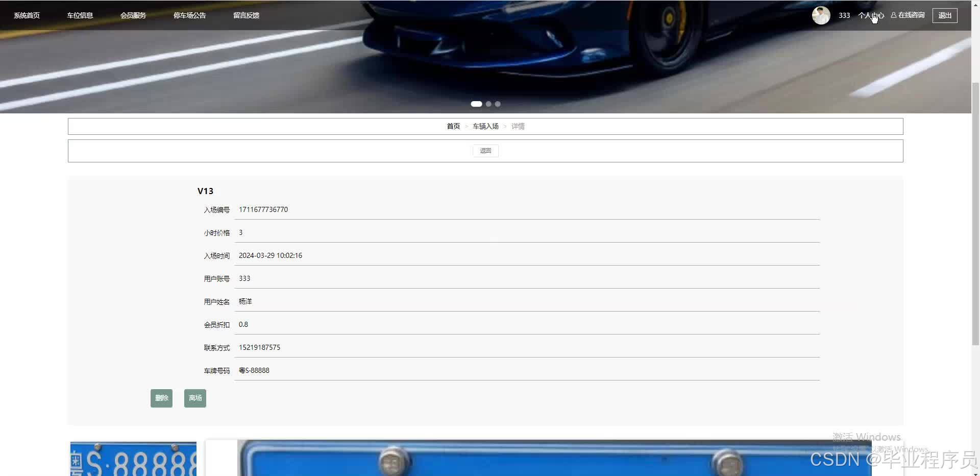The image size is (980, 476).
Task: Select the hourly price value 3
Action: [x=241, y=232]
